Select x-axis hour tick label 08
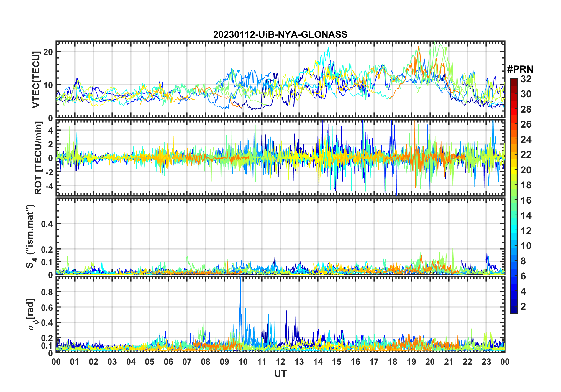This screenshot has width=561, height=392. click(x=206, y=362)
